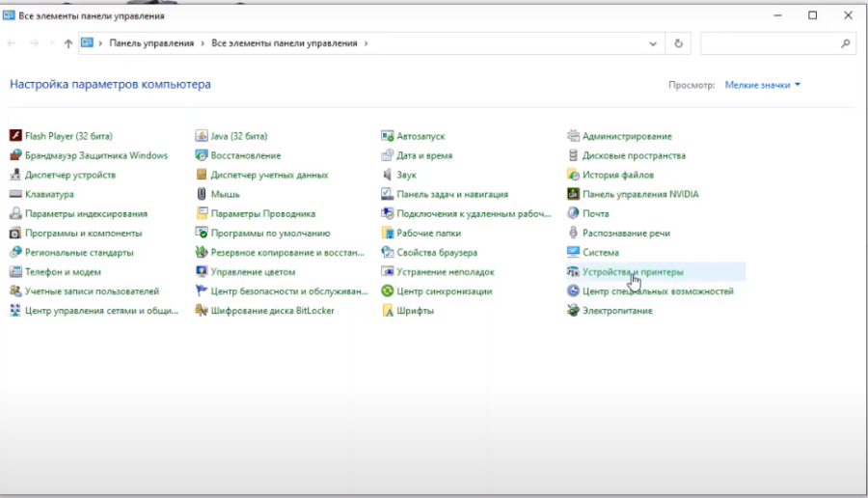Click the Управление цветом icon
868x498 pixels.
coord(202,271)
